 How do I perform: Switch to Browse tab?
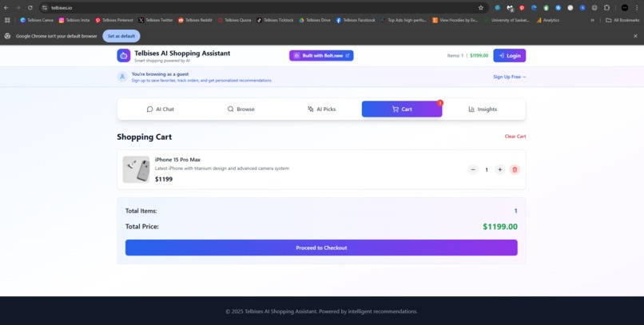coord(241,109)
